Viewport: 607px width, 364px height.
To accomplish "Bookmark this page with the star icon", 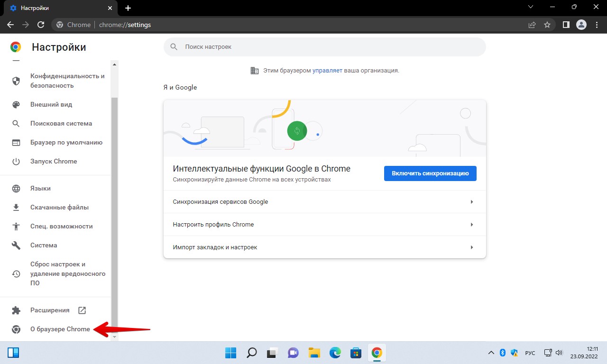I will [547, 25].
